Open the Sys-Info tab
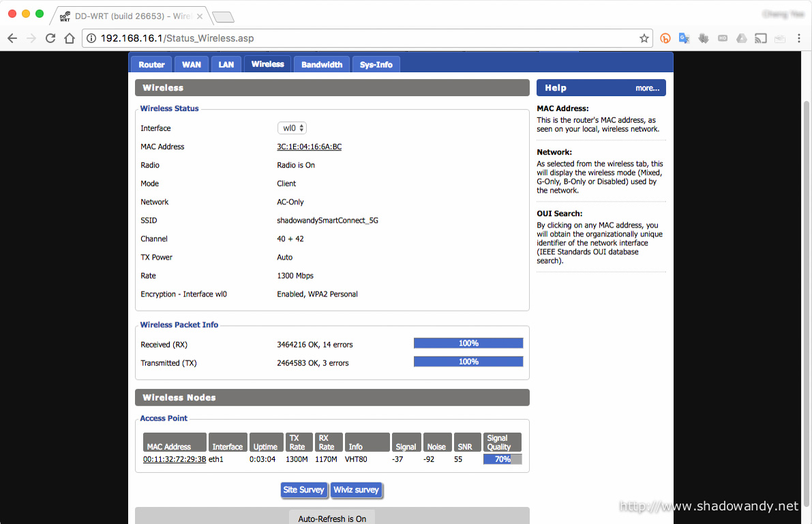The image size is (812, 524). click(376, 65)
